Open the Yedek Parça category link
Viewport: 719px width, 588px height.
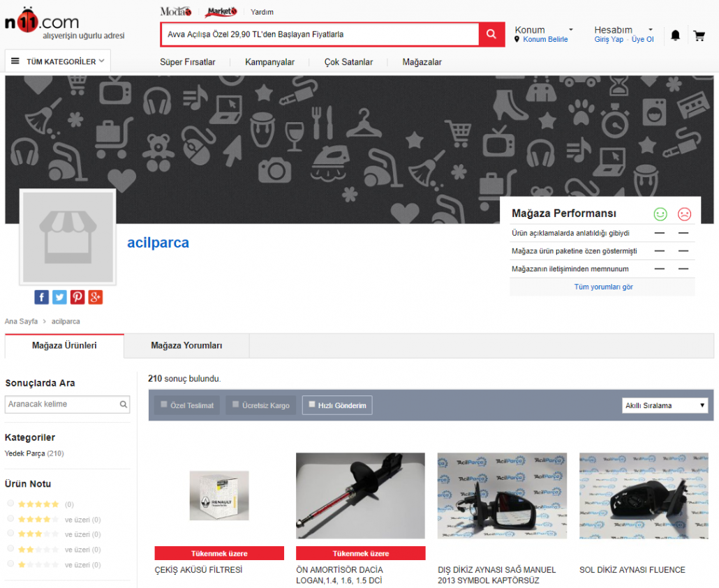pos(24,453)
